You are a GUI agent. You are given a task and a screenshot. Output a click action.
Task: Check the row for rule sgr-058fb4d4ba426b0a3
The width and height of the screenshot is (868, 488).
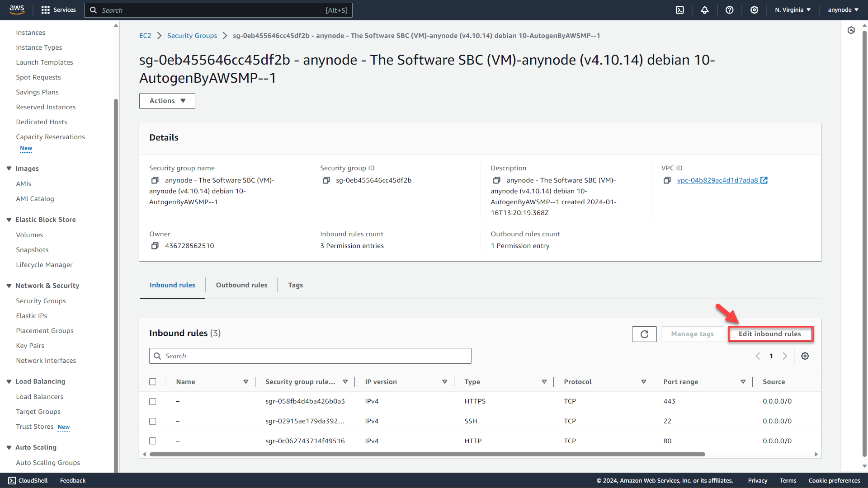(x=152, y=401)
